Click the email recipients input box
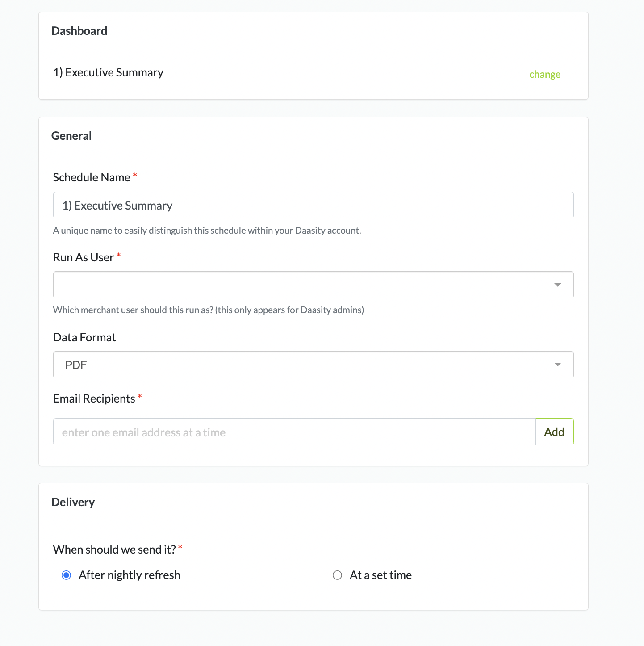Screen dimensions: 644x646 [294, 432]
